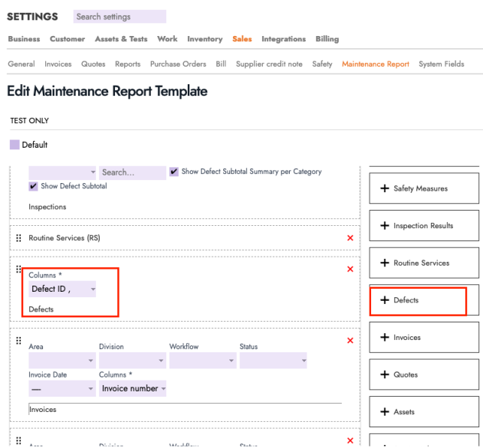Image resolution: width=483 pixels, height=448 pixels.
Task: Click the drag handle of the Defects section
Action: click(18, 269)
